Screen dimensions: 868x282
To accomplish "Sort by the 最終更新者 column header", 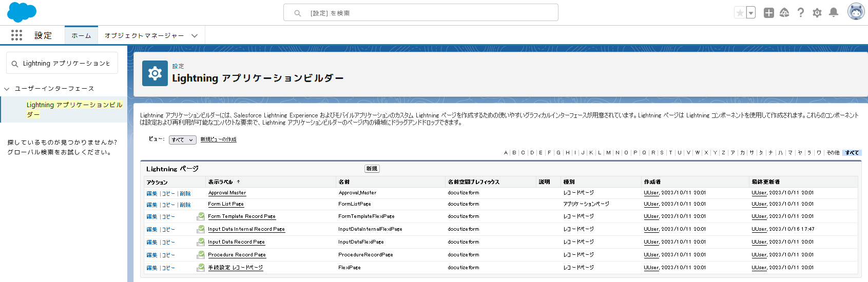I will coord(765,182).
